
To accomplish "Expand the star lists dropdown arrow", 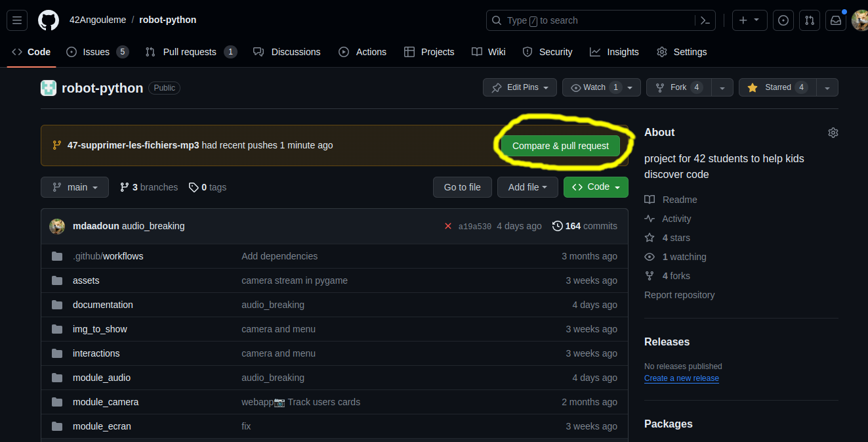I will (827, 87).
